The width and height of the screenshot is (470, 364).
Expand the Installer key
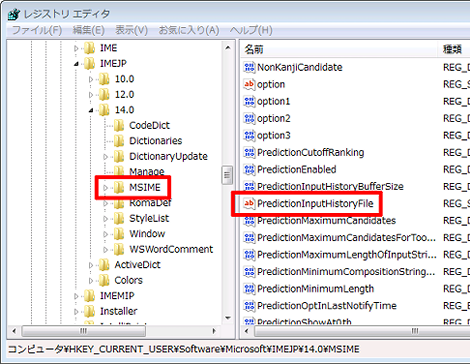[76, 312]
